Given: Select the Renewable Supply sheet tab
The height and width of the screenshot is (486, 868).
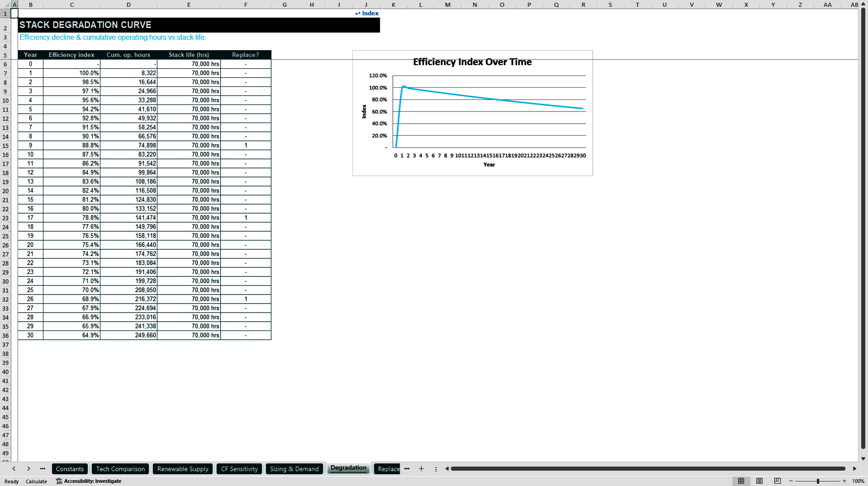Looking at the screenshot, I should (x=183, y=469).
